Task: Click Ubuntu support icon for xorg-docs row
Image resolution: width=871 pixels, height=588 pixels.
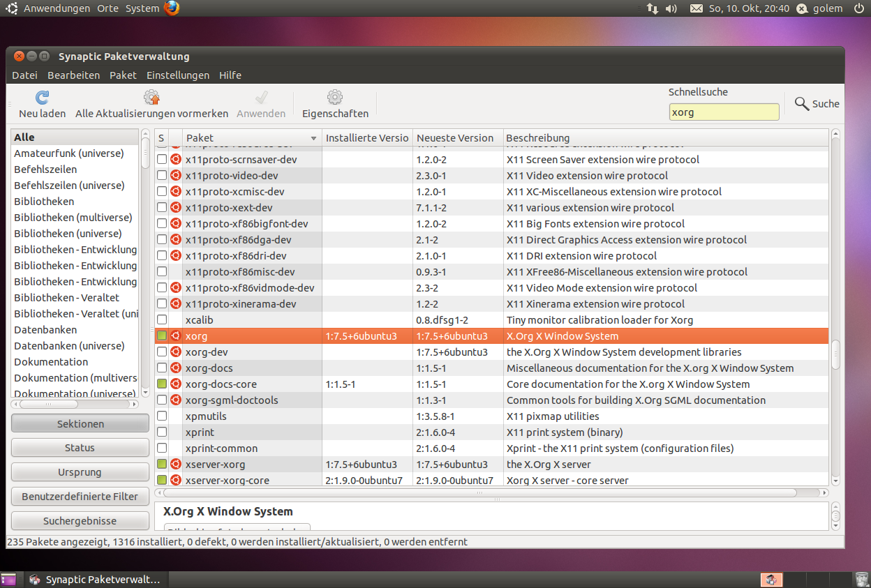Action: (x=176, y=368)
